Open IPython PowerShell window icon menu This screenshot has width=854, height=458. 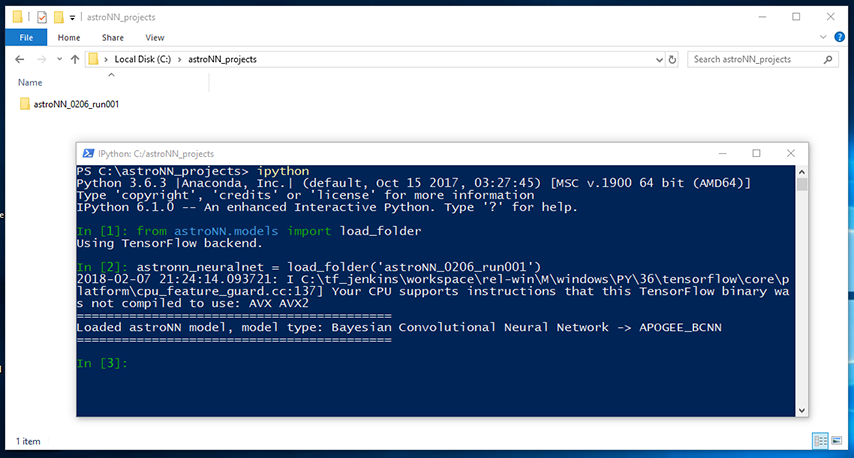tap(88, 154)
